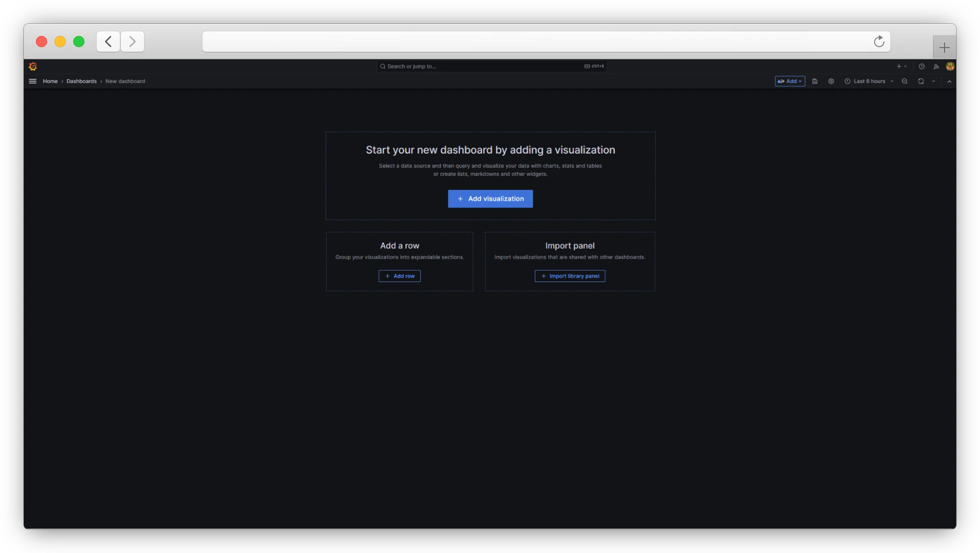Viewport: 980px width, 553px height.
Task: Open the Add panel dropdown
Action: [790, 81]
